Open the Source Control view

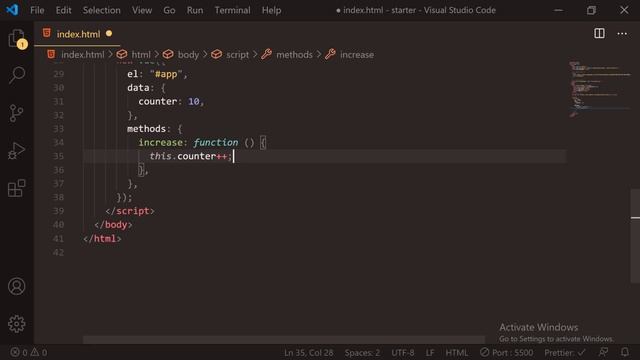[x=16, y=113]
